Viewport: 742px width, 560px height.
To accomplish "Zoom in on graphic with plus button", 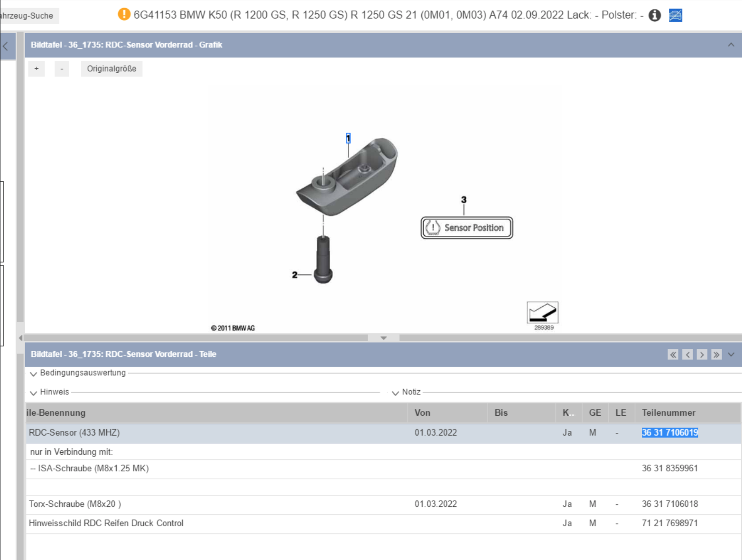I will click(37, 69).
